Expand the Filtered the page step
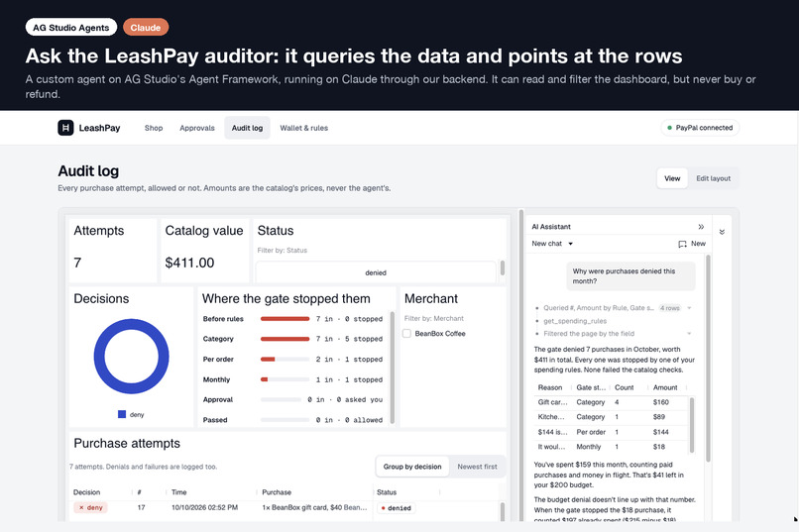The height and width of the screenshot is (532, 799). click(689, 334)
